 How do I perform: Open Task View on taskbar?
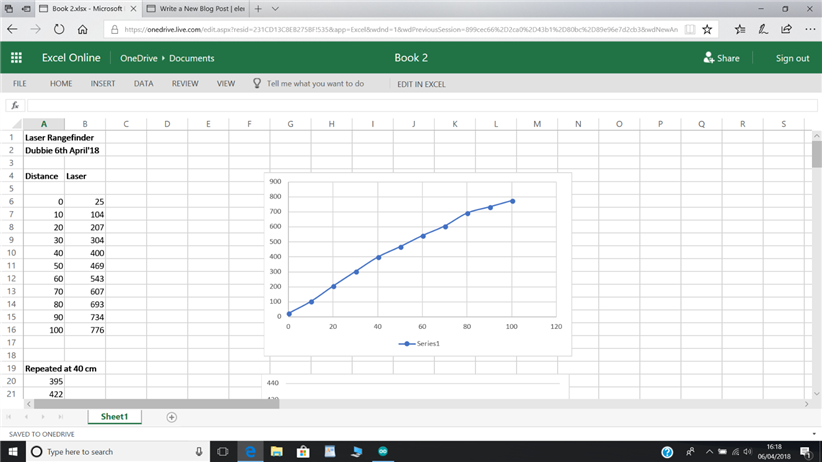pos(223,452)
